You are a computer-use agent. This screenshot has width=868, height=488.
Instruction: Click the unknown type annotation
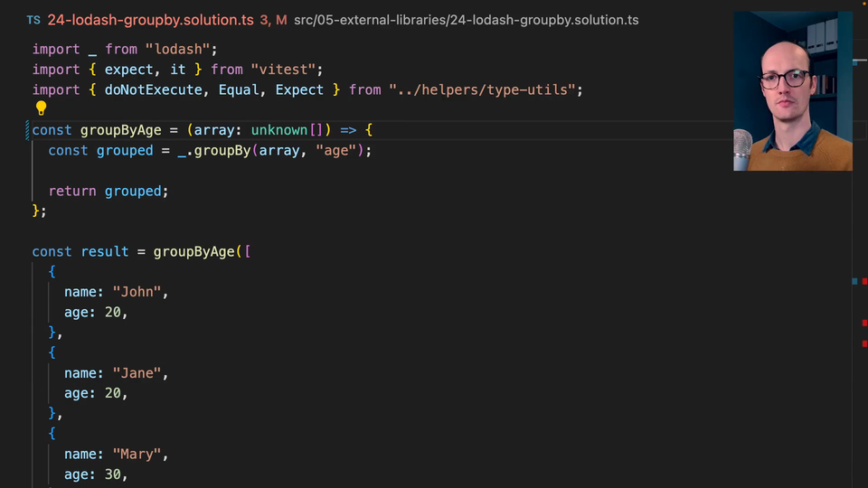click(x=278, y=130)
